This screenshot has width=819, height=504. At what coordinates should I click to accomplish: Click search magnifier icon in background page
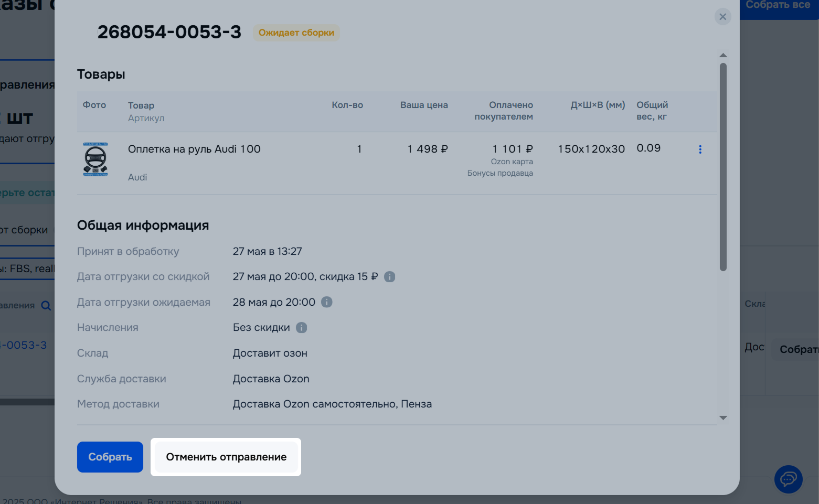[x=46, y=306]
